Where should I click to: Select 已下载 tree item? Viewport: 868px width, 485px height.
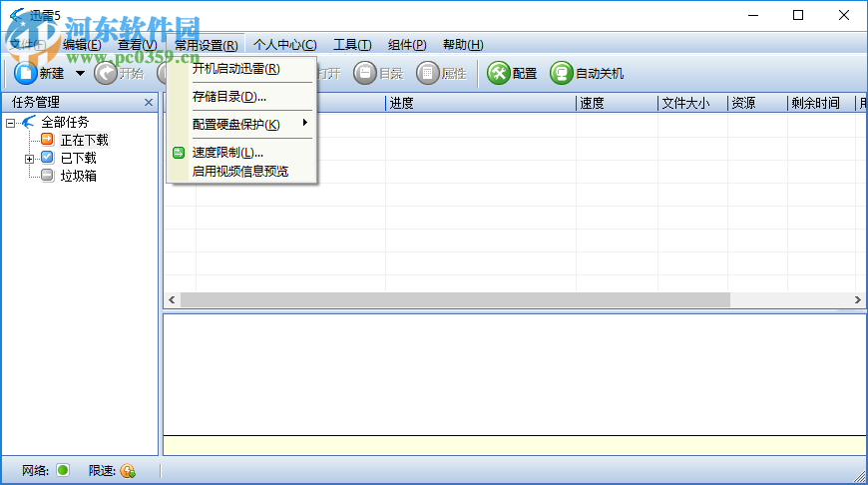(x=78, y=159)
